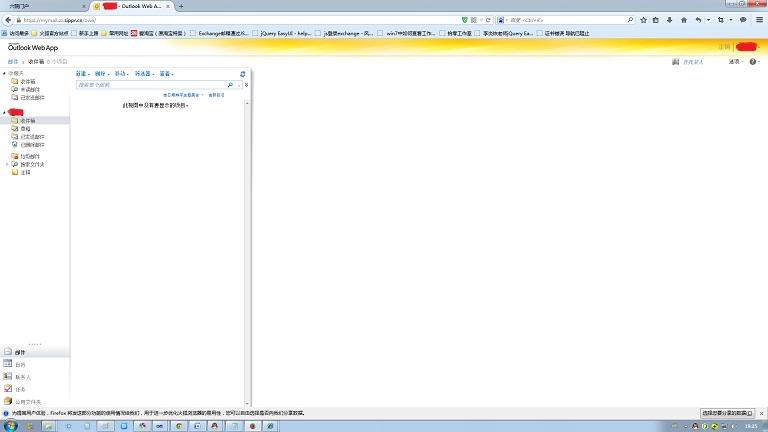Open Public Folders in the navigation pane

pos(26,400)
